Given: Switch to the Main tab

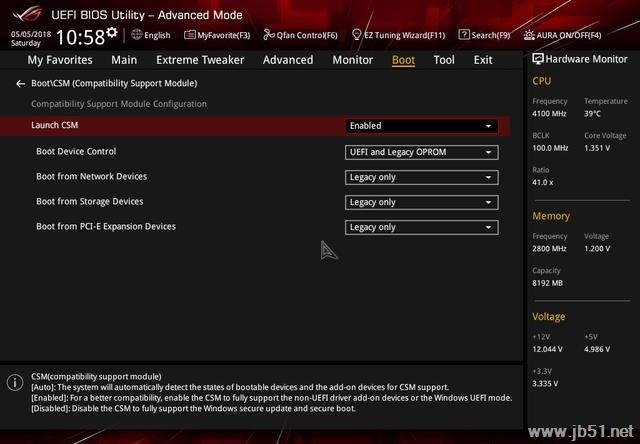Looking at the screenshot, I should [124, 60].
